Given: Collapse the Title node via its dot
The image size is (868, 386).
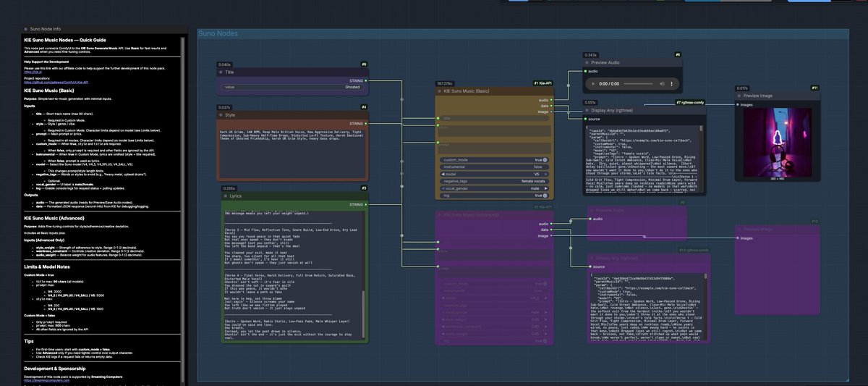Looking at the screenshot, I should pyautogui.click(x=221, y=72).
